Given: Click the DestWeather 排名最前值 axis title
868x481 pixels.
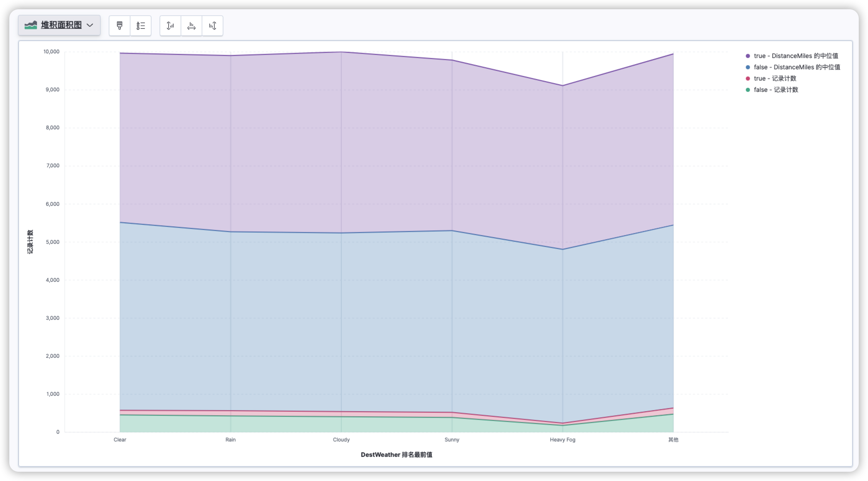Looking at the screenshot, I should [396, 455].
